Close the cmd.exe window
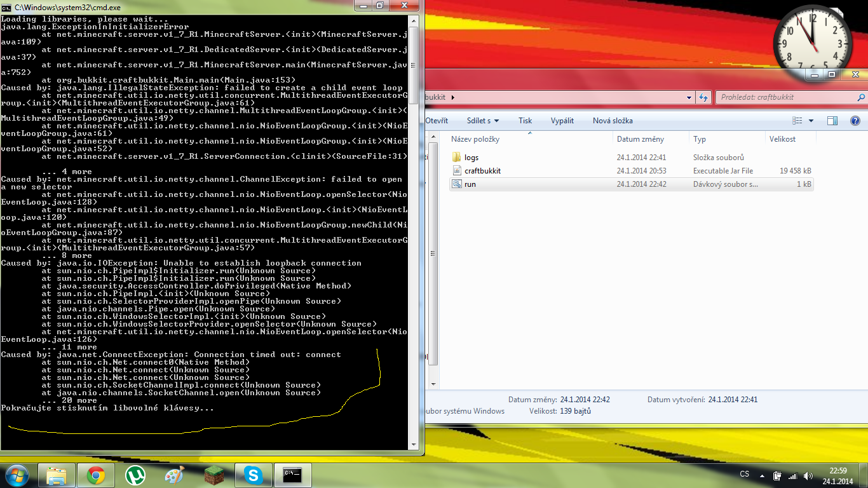 point(403,5)
